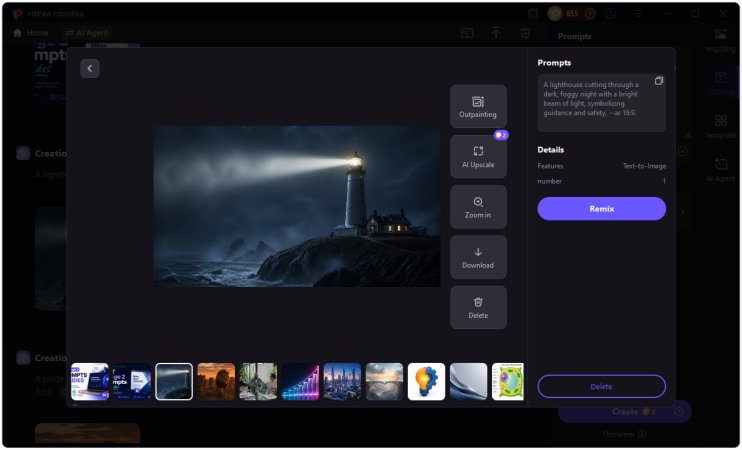Click the 855 credits balance
742x450 pixels.
[x=572, y=14]
